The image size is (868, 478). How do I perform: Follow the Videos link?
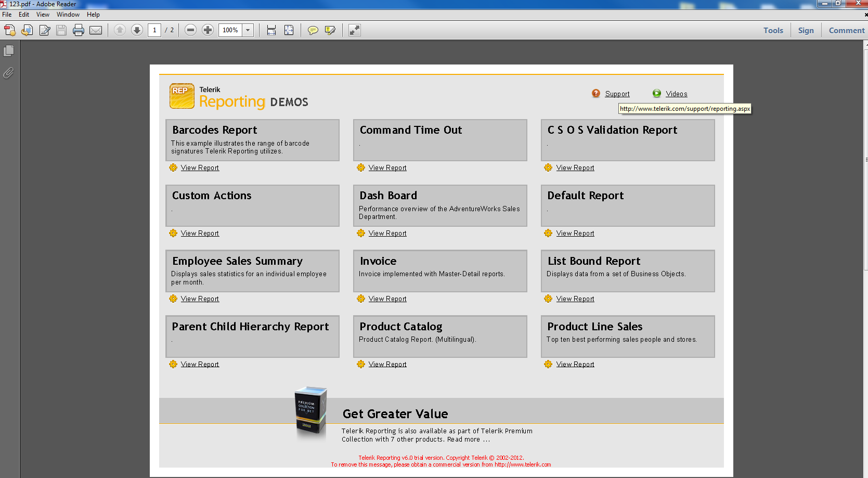tap(677, 94)
